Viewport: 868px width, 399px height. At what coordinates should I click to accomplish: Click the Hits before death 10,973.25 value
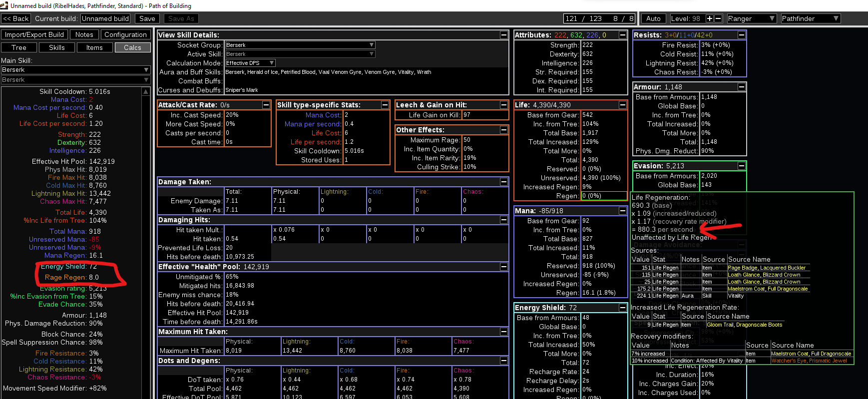(x=240, y=257)
